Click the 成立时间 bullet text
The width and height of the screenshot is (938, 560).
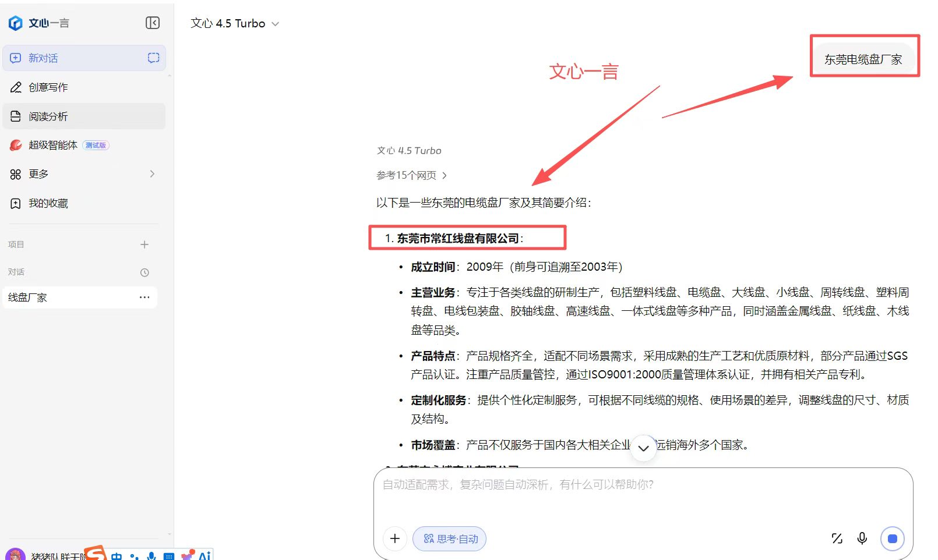click(517, 267)
